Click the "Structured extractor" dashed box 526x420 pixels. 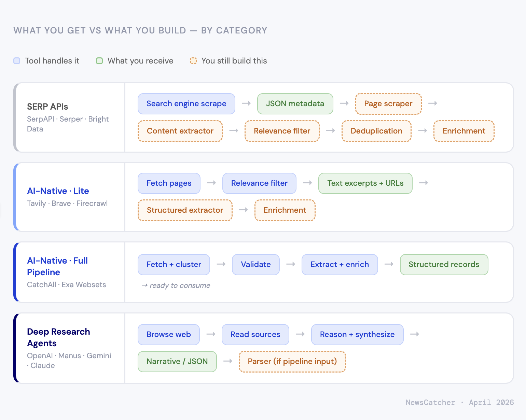pyautogui.click(x=185, y=210)
